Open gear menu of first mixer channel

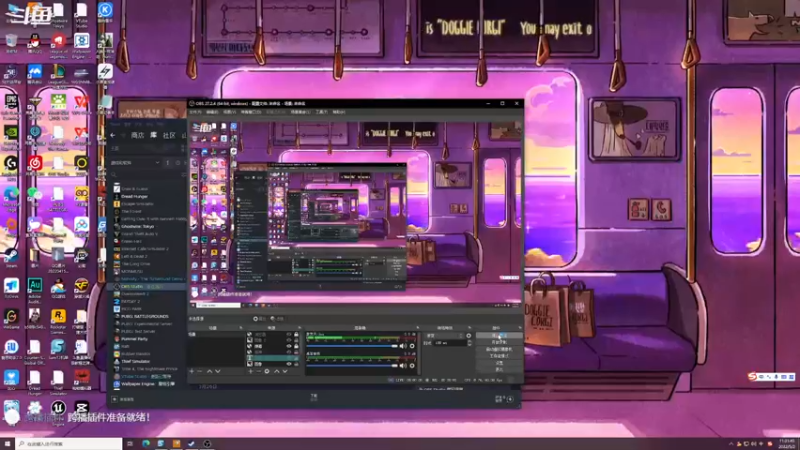(x=412, y=346)
